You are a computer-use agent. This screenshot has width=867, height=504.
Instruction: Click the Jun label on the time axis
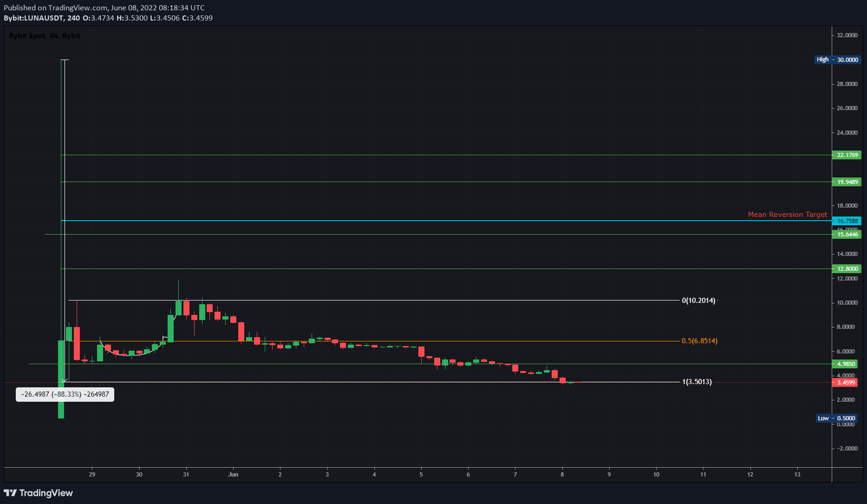(233, 475)
